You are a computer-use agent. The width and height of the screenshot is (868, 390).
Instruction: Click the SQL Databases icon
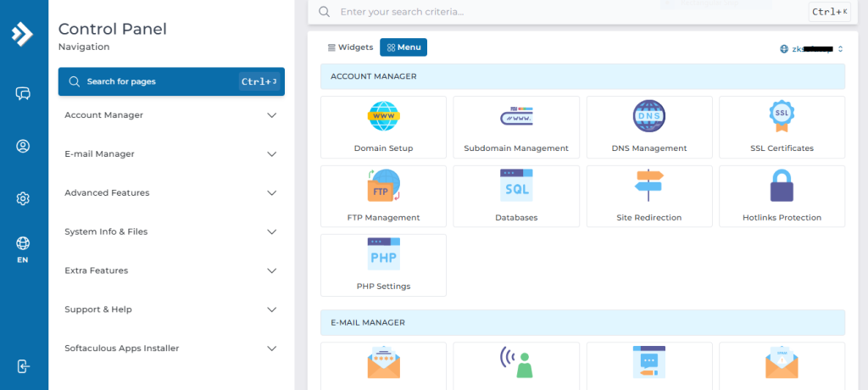(515, 185)
